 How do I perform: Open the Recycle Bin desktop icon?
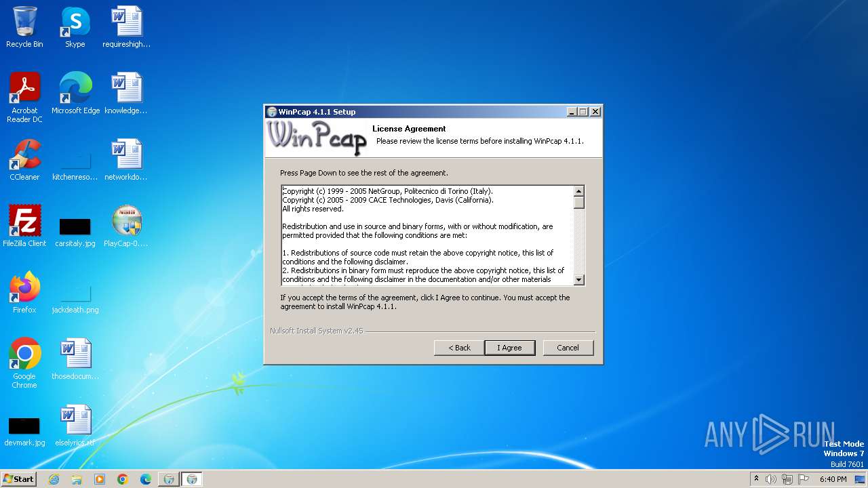click(x=24, y=27)
